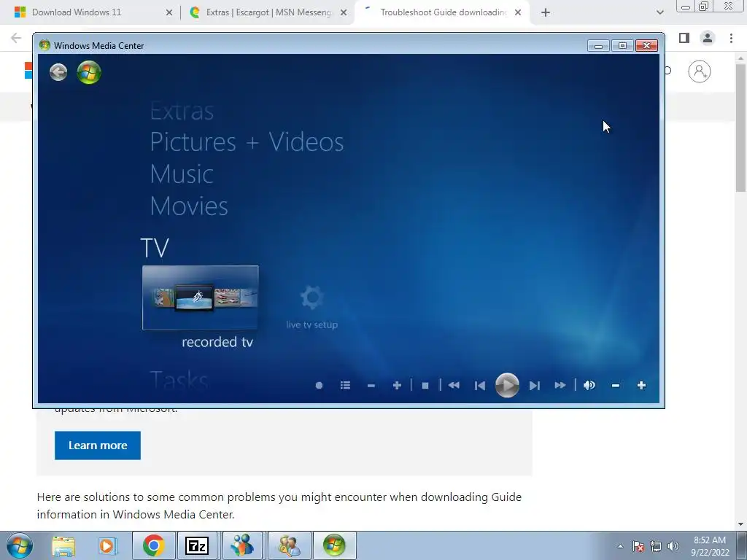The width and height of the screenshot is (747, 560).
Task: Select the TV menu heading
Action: [x=155, y=248]
